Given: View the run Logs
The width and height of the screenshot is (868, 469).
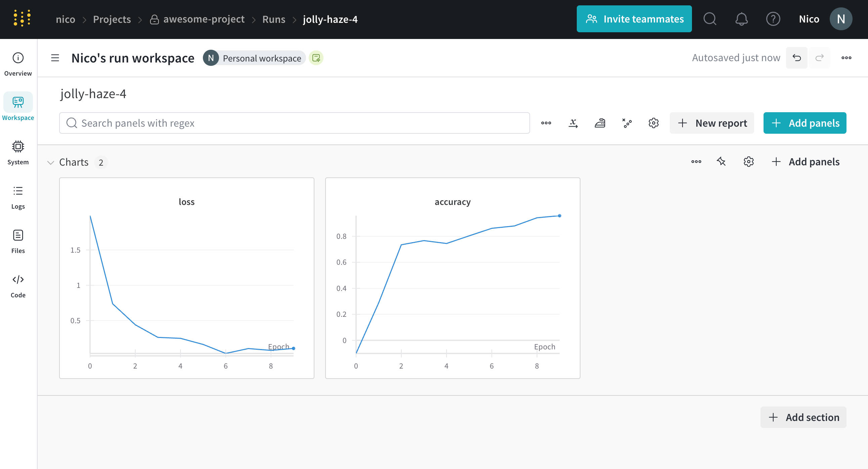Looking at the screenshot, I should pyautogui.click(x=17, y=196).
